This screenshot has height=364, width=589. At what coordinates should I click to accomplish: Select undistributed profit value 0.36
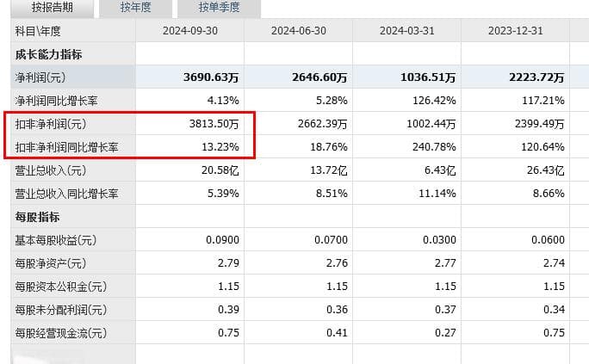(337, 310)
